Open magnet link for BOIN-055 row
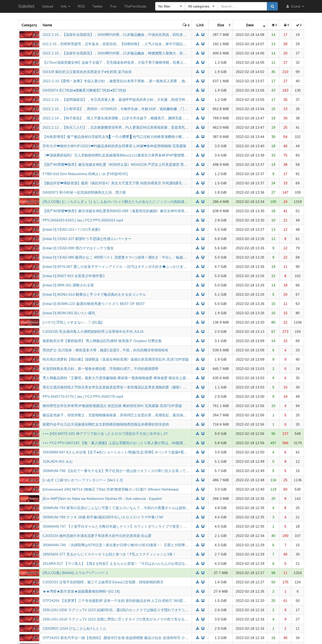Image resolution: width=322 pixels, height=644 pixels. [203, 313]
